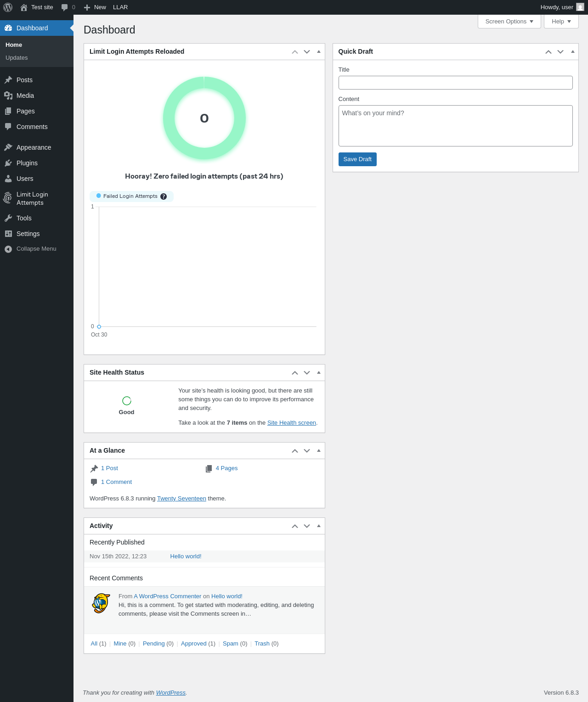Move Limit Login Attempts Reloaded widget up

click(x=295, y=52)
